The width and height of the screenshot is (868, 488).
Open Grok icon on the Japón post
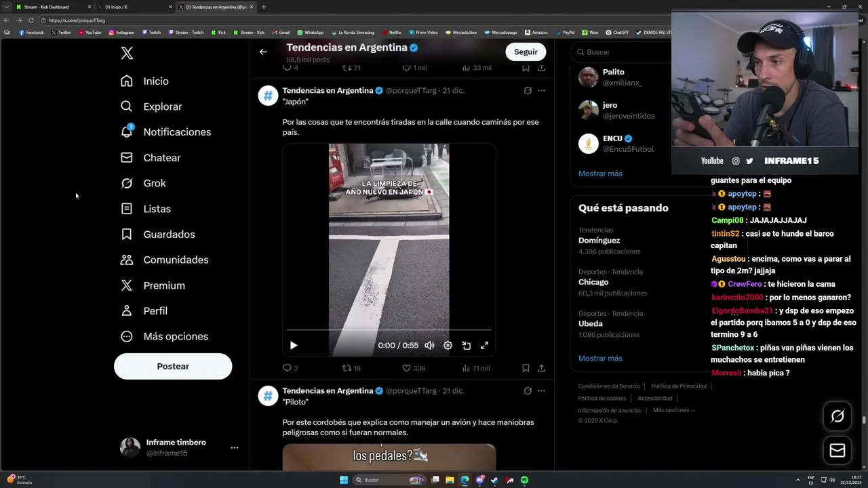click(x=528, y=90)
